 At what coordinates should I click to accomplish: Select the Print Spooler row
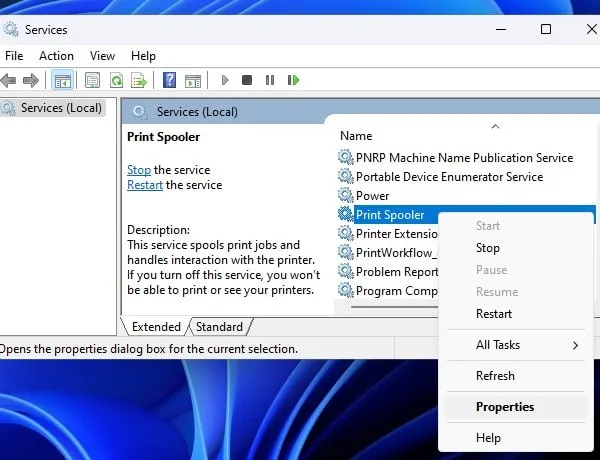(390, 215)
